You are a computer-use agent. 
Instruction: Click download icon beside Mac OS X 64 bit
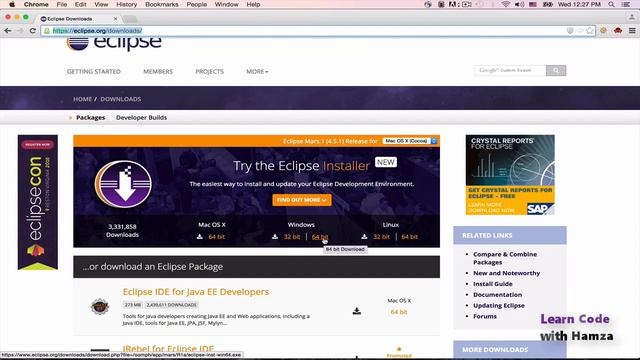(200, 237)
